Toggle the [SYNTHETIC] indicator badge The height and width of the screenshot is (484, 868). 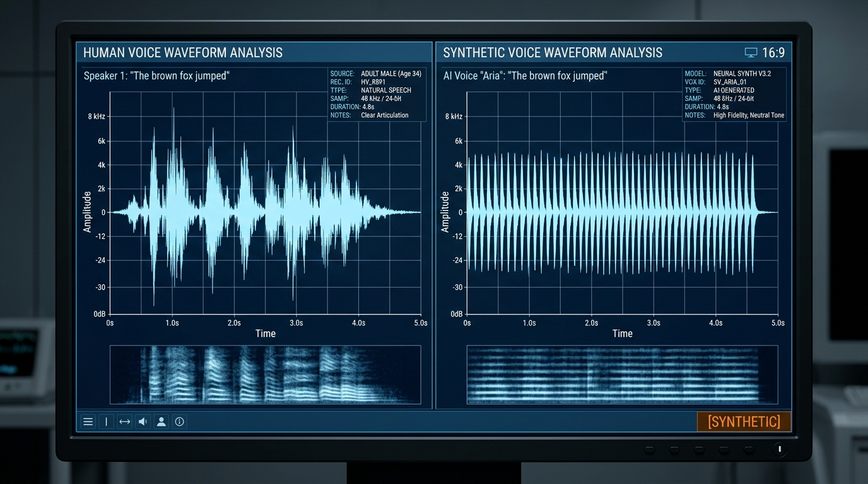[x=744, y=421]
